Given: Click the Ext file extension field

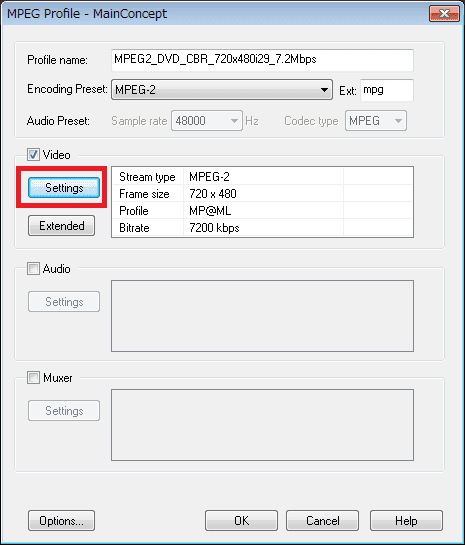Looking at the screenshot, I should click(x=387, y=90).
